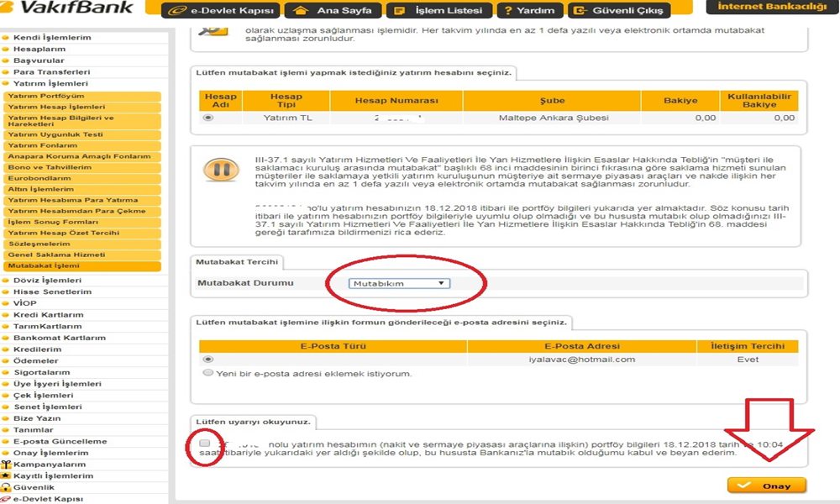Open Bize Yazın sidebar menu
Screen dimensions: 840x504
[x=37, y=418]
